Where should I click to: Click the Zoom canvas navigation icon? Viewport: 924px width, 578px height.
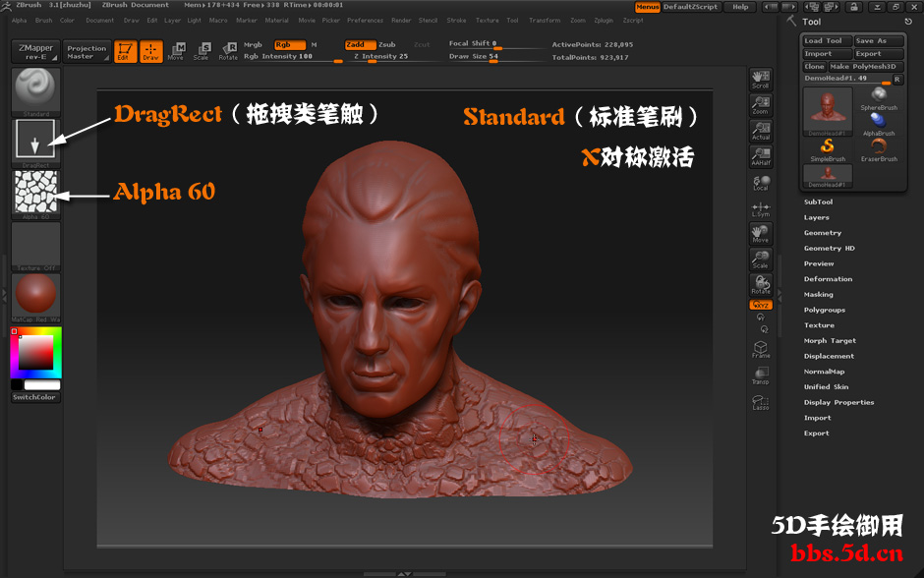pos(761,105)
